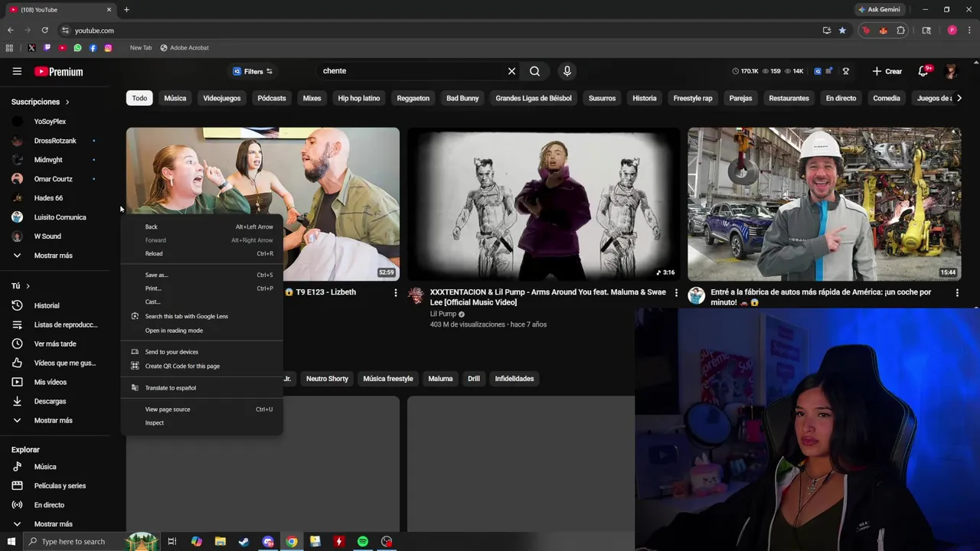The height and width of the screenshot is (551, 980).
Task: Open the notifications bell
Action: click(x=923, y=71)
